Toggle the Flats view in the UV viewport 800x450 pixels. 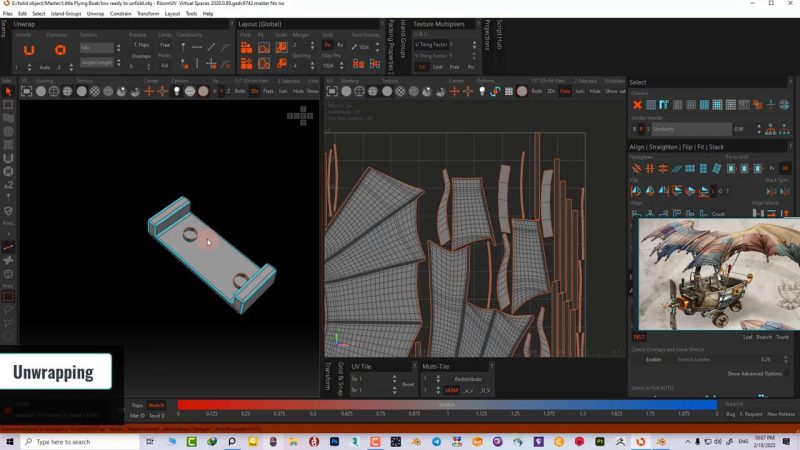pyautogui.click(x=565, y=91)
